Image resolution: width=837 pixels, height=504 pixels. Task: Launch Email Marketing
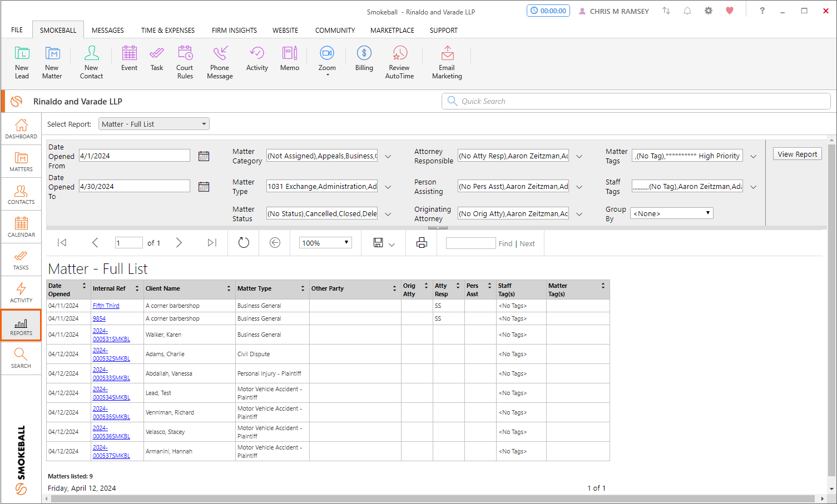pyautogui.click(x=447, y=62)
